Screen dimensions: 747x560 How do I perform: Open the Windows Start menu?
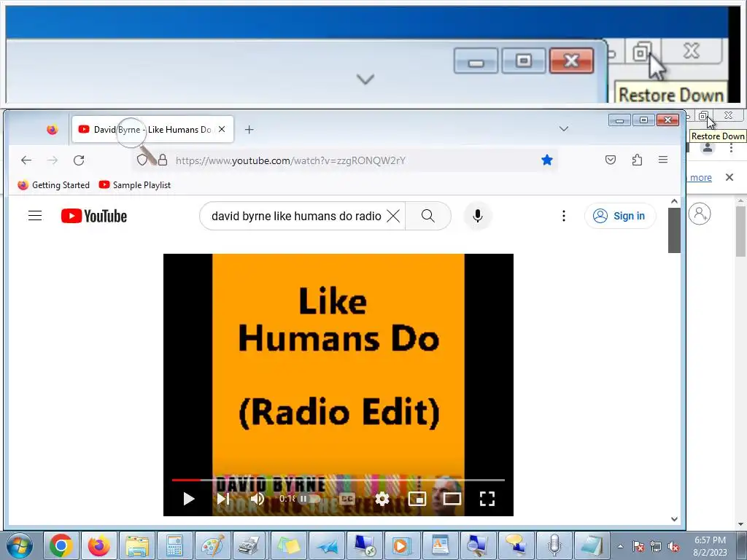20,545
